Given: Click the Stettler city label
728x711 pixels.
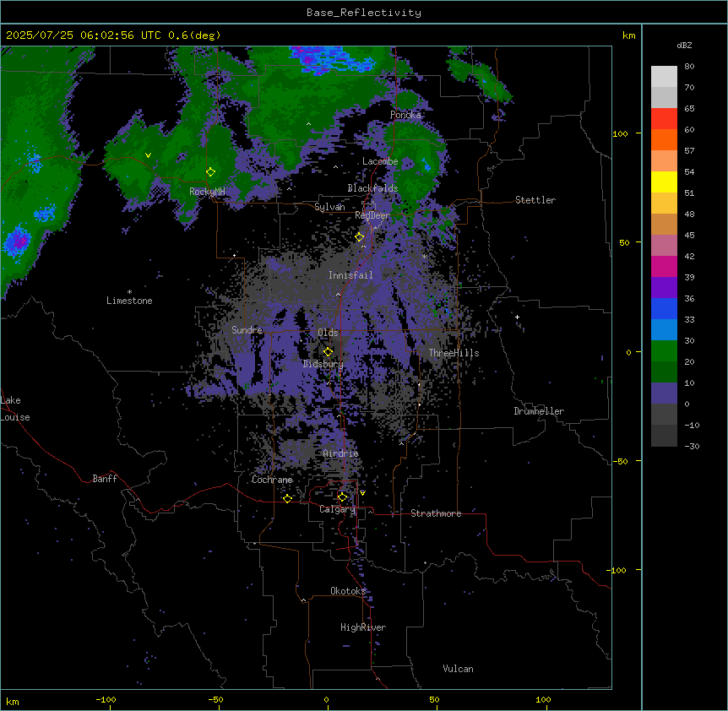Looking at the screenshot, I should [535, 200].
